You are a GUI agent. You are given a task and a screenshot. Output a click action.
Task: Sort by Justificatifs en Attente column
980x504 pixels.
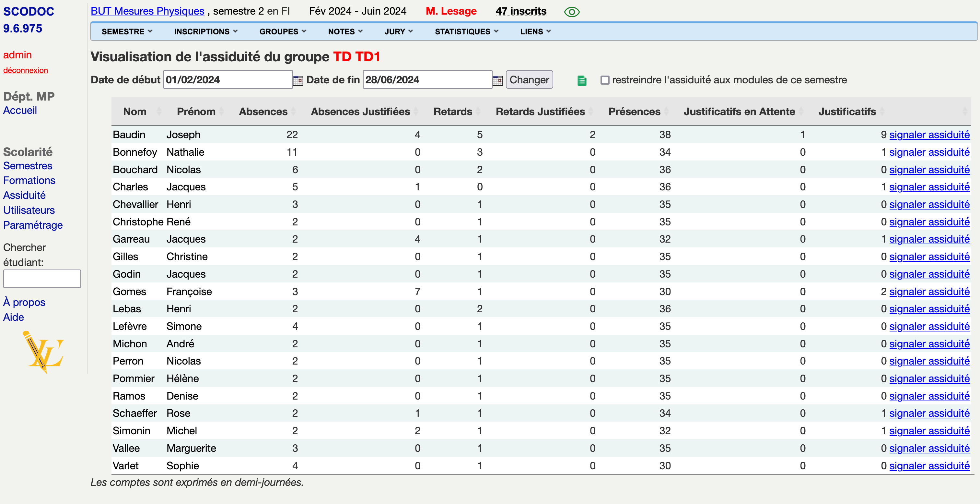(739, 112)
